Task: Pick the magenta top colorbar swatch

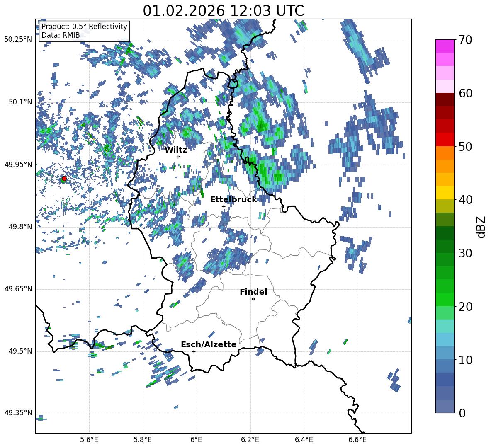Action: 445,46
